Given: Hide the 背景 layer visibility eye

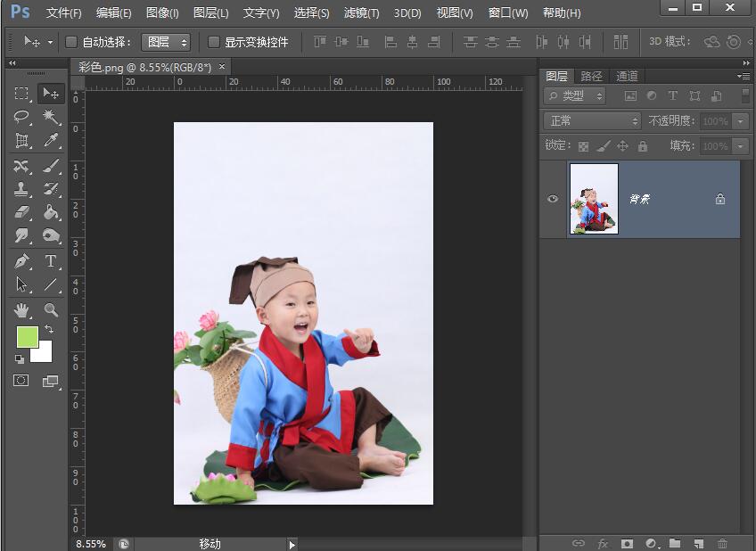Looking at the screenshot, I should point(553,199).
